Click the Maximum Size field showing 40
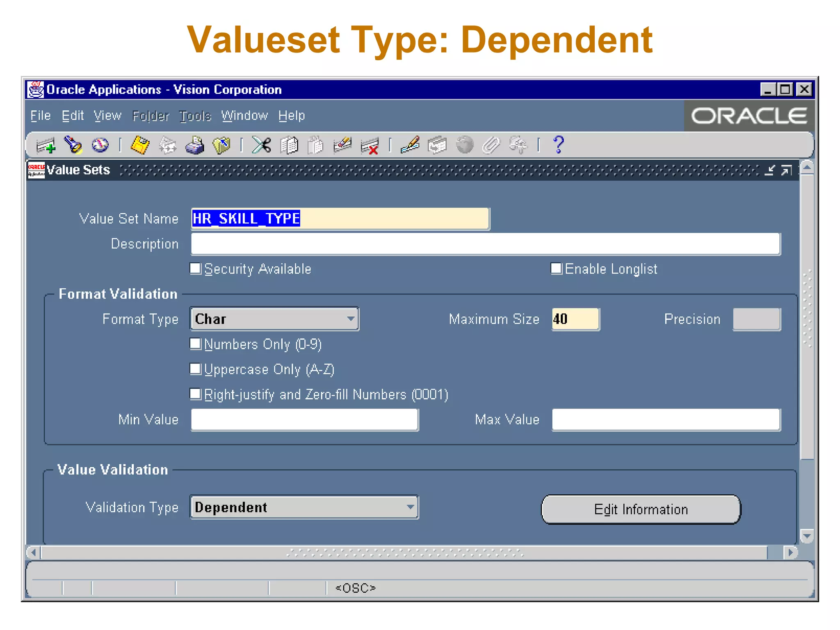 pos(576,319)
